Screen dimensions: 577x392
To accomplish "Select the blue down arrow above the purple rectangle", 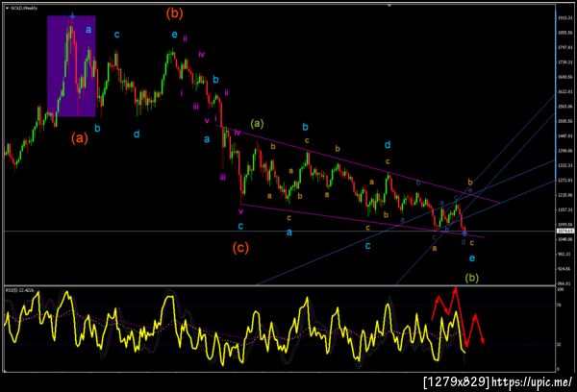I will [x=72, y=15].
